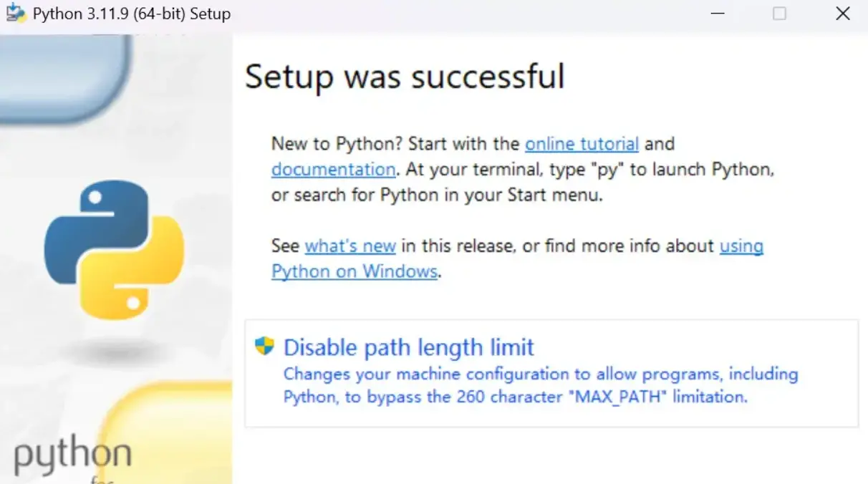Click the grey "python" wordmark
868x484 pixels.
pyautogui.click(x=73, y=455)
